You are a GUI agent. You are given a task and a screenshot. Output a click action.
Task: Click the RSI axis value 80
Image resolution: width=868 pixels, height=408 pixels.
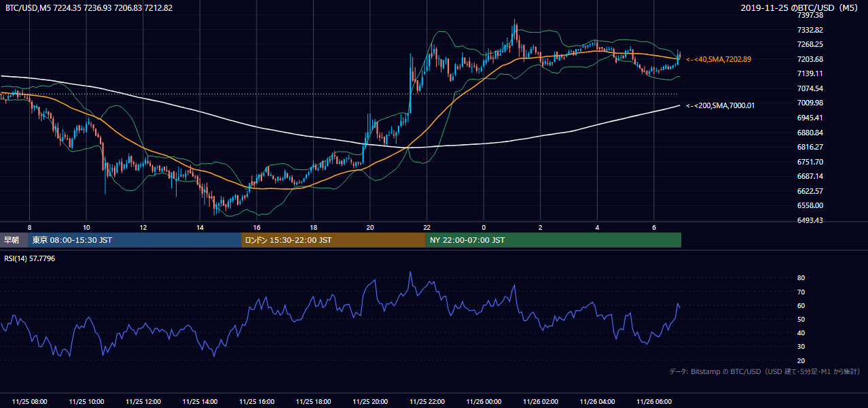click(801, 278)
